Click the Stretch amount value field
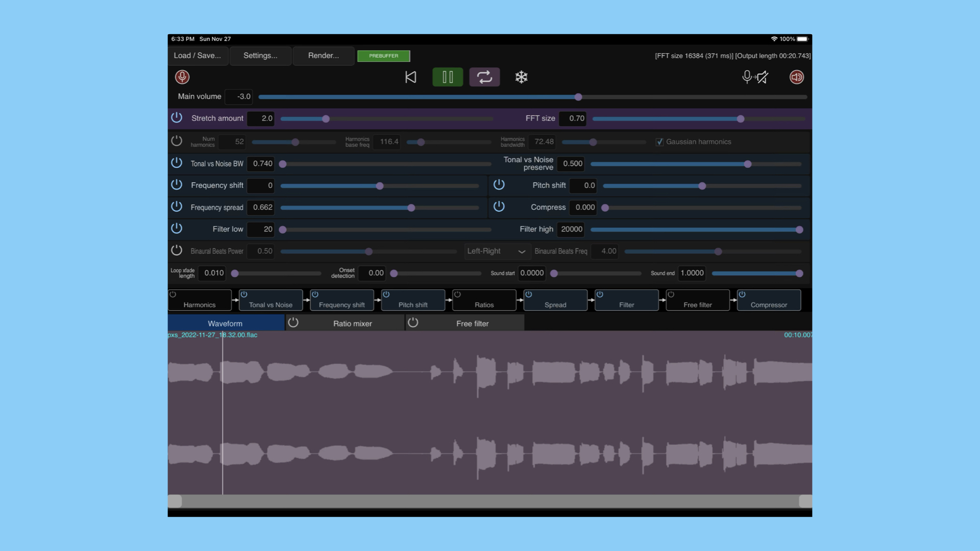This screenshot has height=551, width=980. (x=261, y=118)
